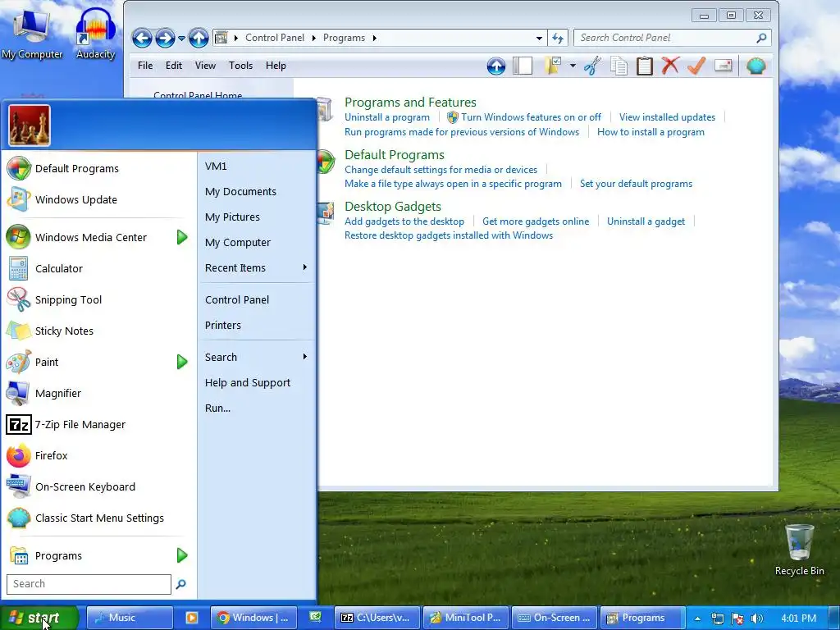Click the magnifier icon in Control Panel search

(761, 38)
